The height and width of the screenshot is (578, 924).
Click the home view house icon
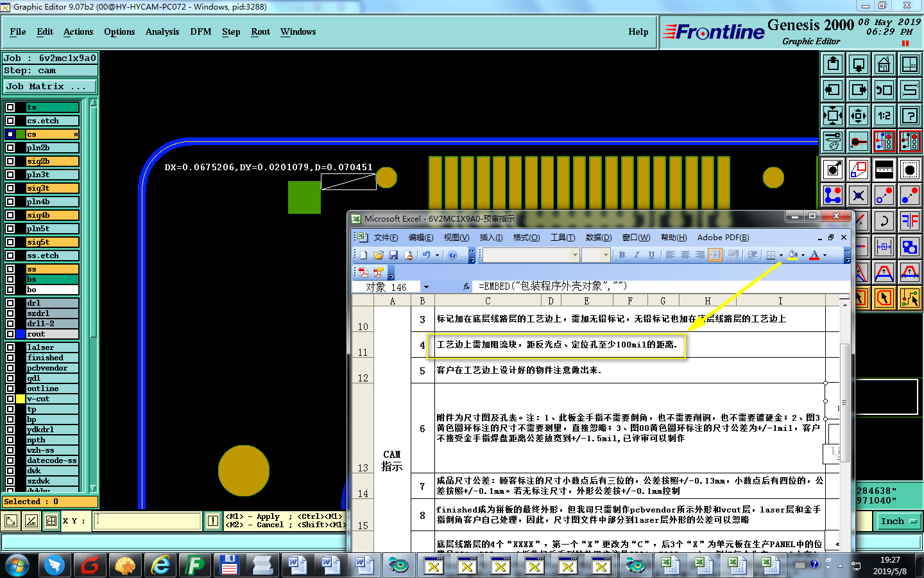(x=884, y=64)
